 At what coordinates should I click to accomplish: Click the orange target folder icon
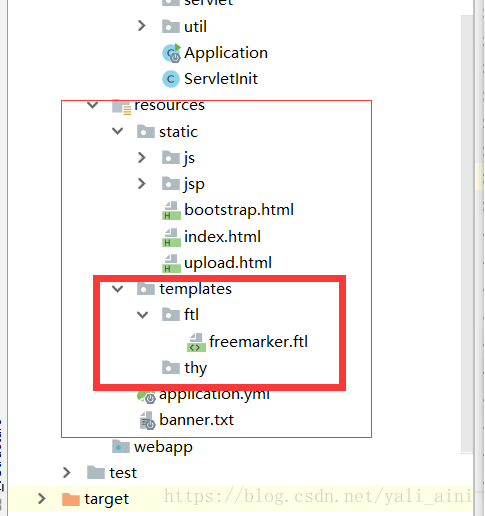pos(71,499)
